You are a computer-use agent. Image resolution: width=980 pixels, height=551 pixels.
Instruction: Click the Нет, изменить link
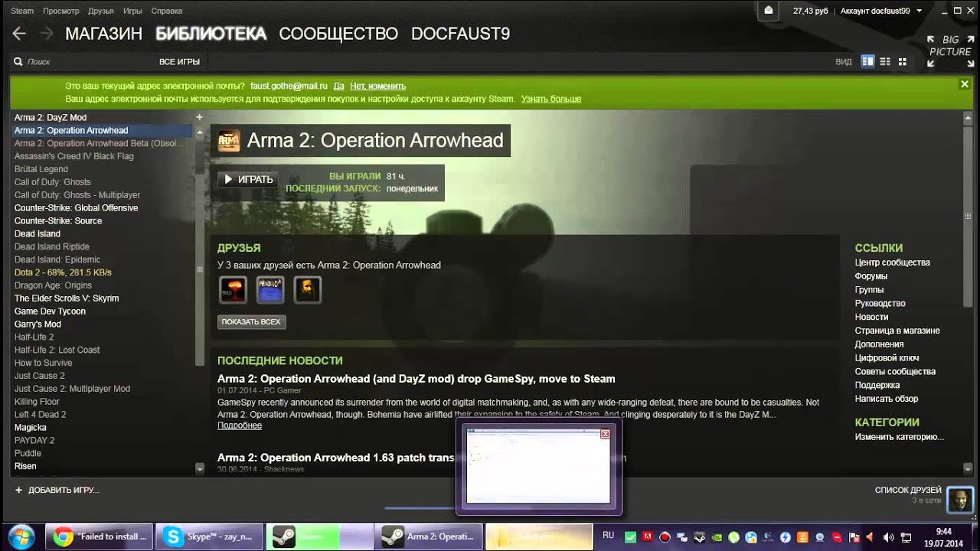(378, 86)
